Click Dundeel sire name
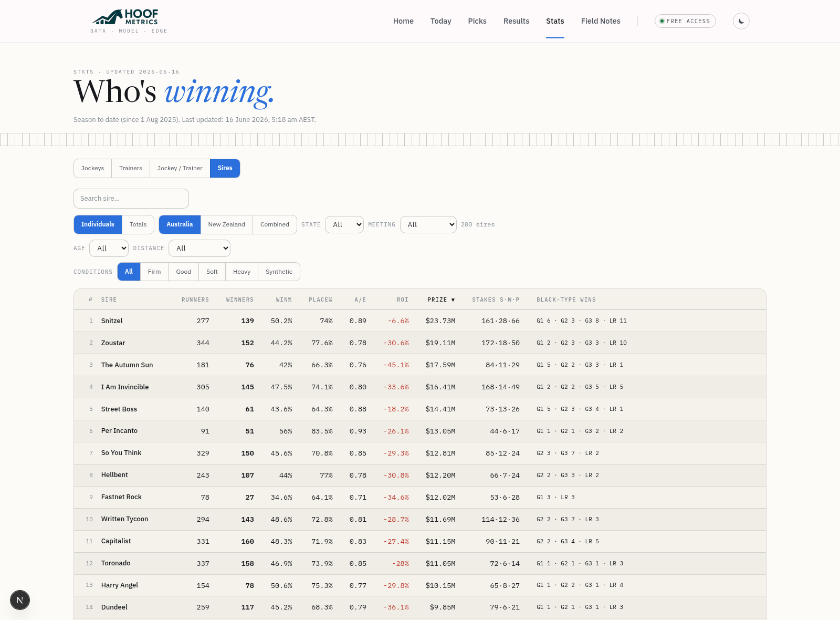 tap(114, 607)
